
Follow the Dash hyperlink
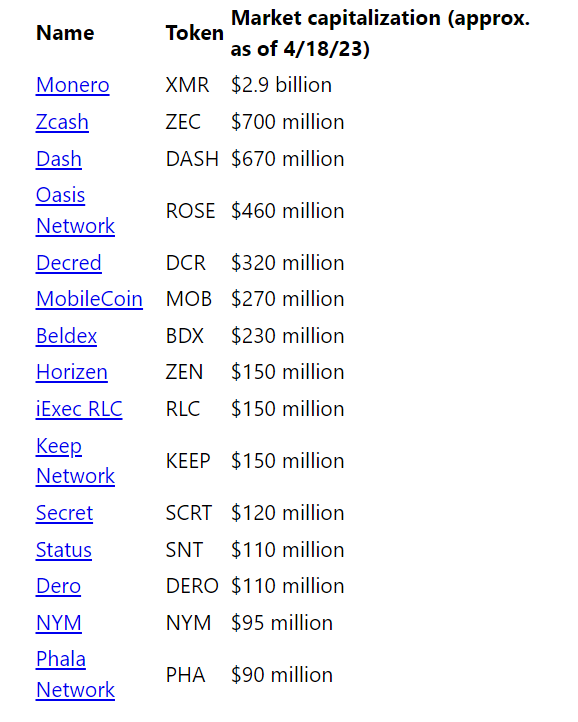click(x=59, y=159)
